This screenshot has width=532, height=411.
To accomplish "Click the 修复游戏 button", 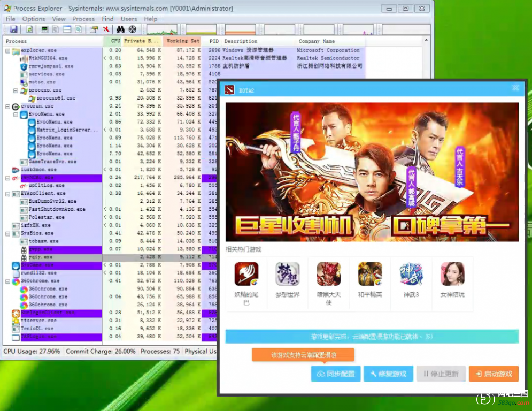I will pyautogui.click(x=388, y=374).
